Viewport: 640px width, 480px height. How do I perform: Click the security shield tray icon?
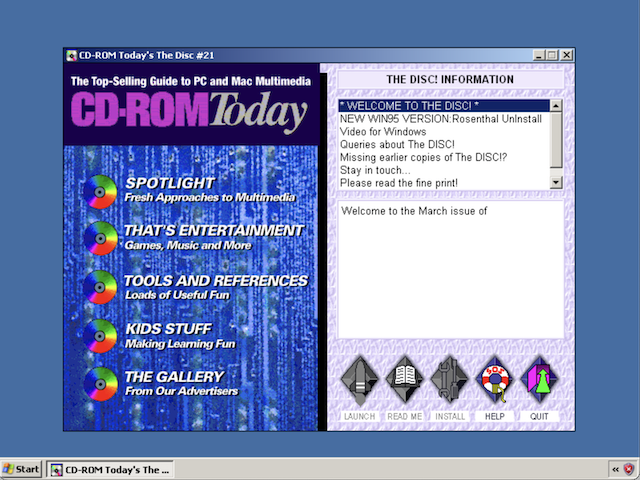click(x=629, y=469)
